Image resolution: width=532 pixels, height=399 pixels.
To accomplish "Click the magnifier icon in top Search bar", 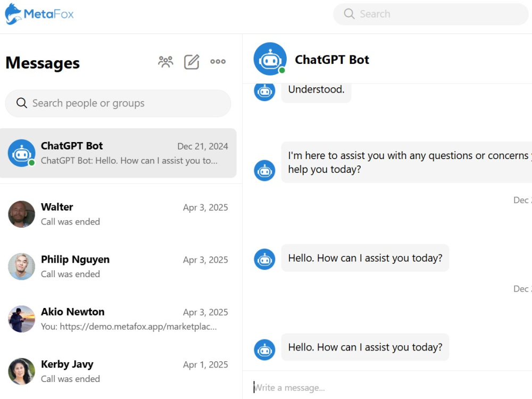I will click(349, 14).
